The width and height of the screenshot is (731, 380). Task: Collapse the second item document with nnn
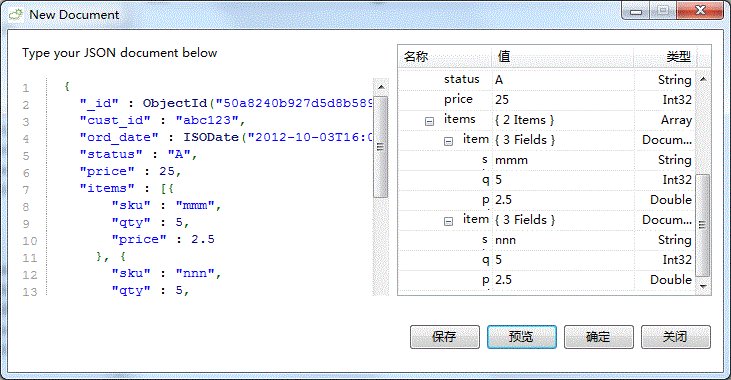coord(448,221)
